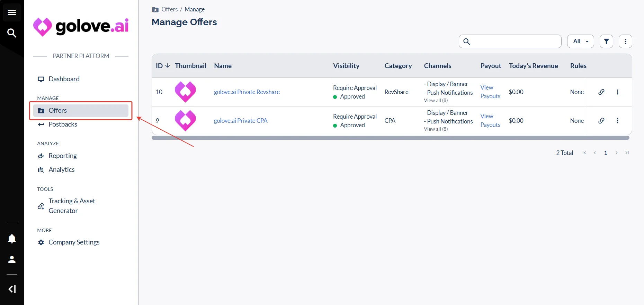Open the hamburger menu icon

[x=12, y=12]
